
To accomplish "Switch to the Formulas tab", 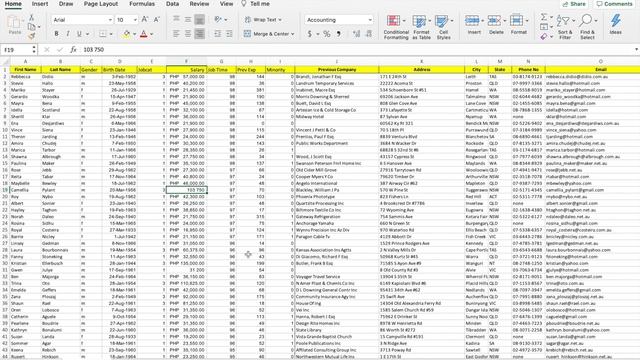I will pyautogui.click(x=142, y=4).
